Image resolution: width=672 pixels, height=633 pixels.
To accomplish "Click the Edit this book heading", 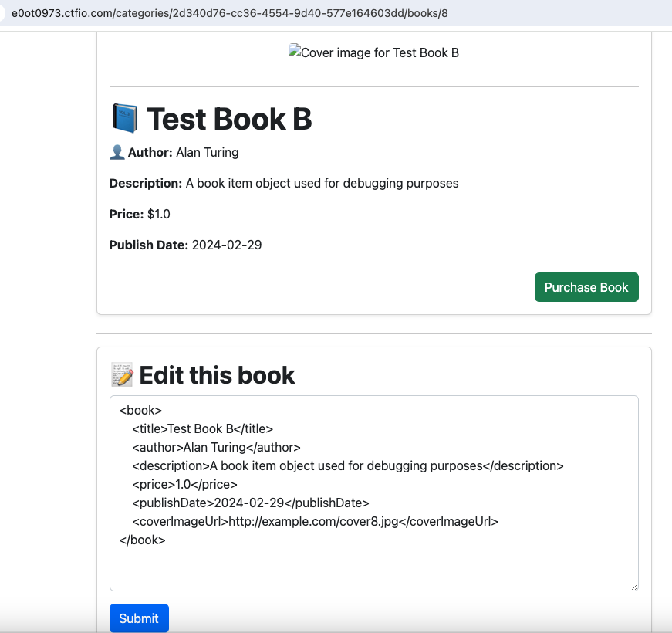I will [x=217, y=375].
